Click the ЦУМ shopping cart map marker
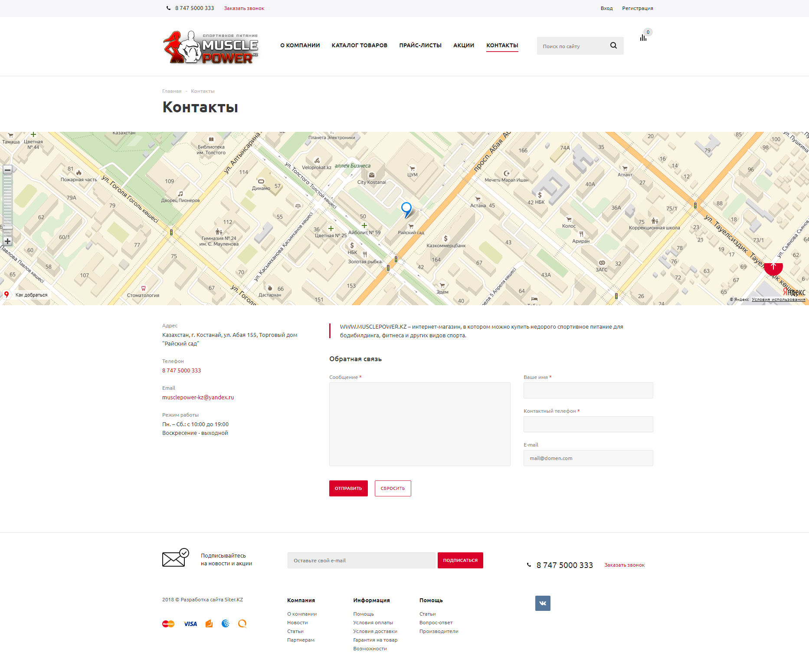 (x=412, y=168)
